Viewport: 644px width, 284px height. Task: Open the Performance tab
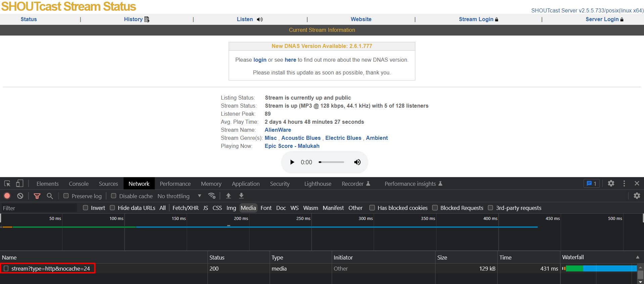175,184
